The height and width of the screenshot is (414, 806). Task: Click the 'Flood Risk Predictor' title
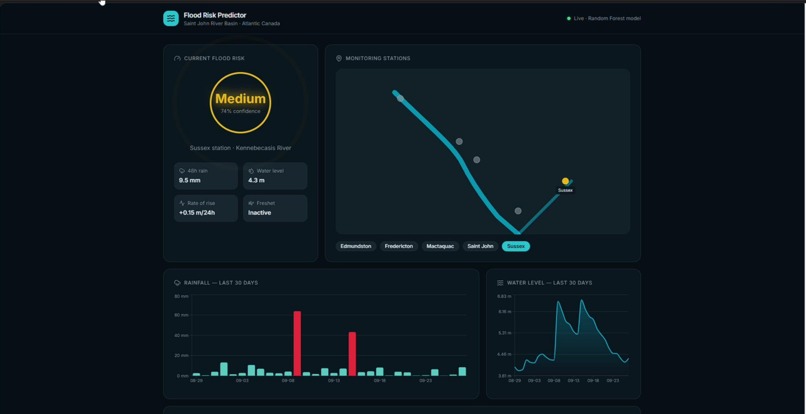click(215, 15)
